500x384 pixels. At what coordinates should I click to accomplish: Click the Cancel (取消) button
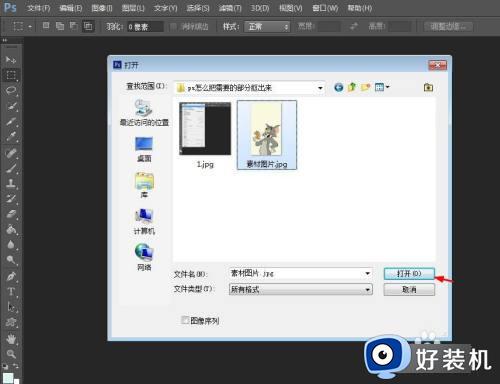(x=409, y=289)
